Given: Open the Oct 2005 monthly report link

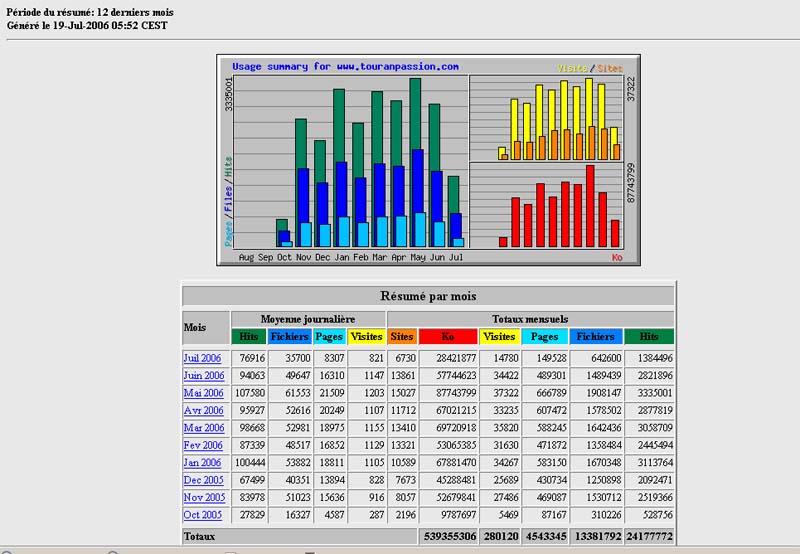Looking at the screenshot, I should pos(203,515).
